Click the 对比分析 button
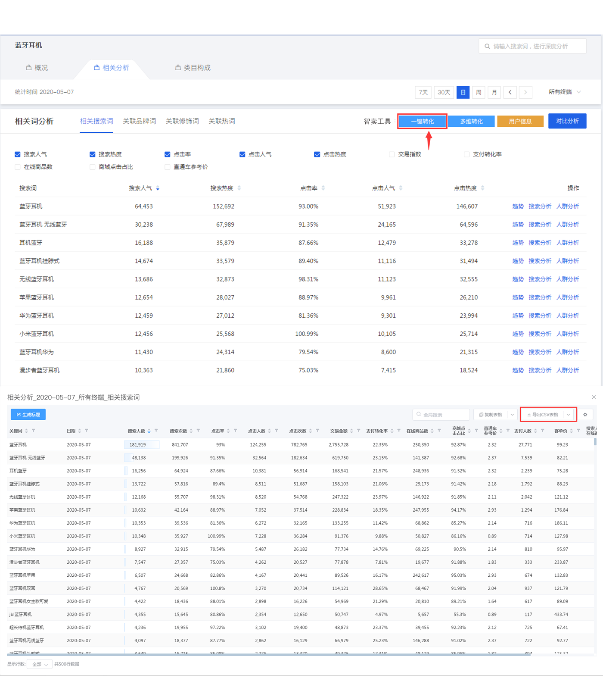 [x=567, y=121]
